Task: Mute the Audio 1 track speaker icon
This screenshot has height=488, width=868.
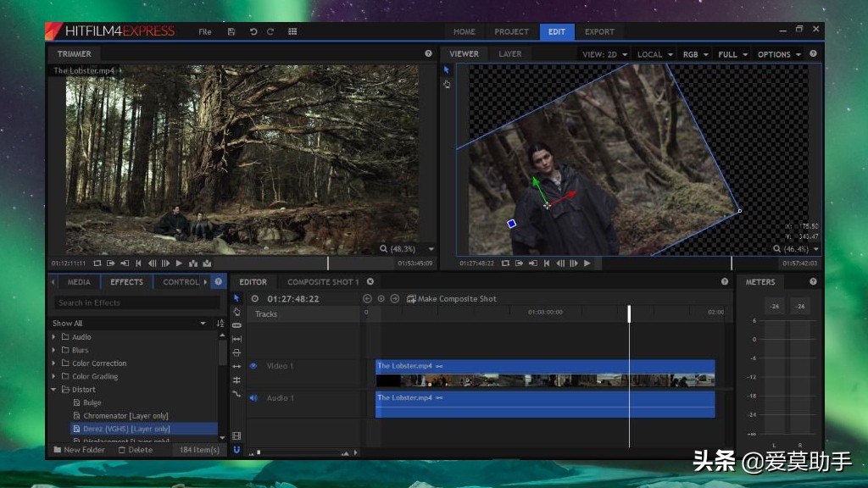Action: [x=253, y=398]
